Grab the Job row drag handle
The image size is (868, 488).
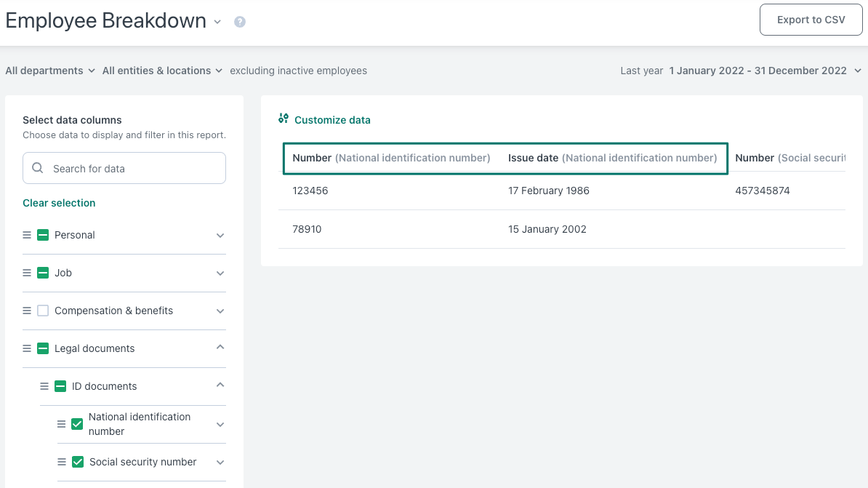(x=27, y=273)
